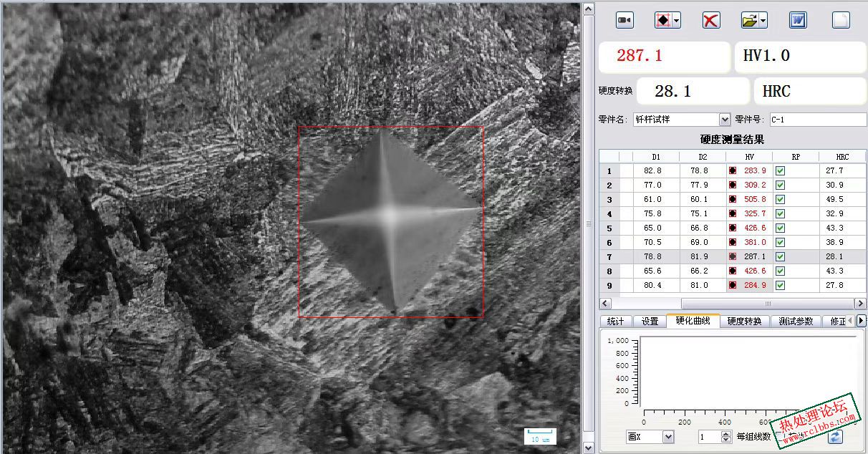Toggle the RP checkbox in row 9
Viewport: 868px width, 454px height.
781,285
